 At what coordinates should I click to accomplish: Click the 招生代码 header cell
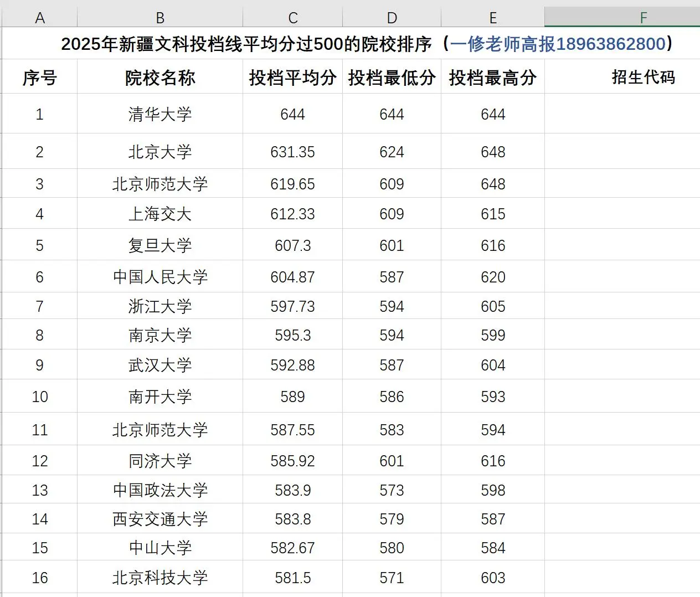(642, 78)
